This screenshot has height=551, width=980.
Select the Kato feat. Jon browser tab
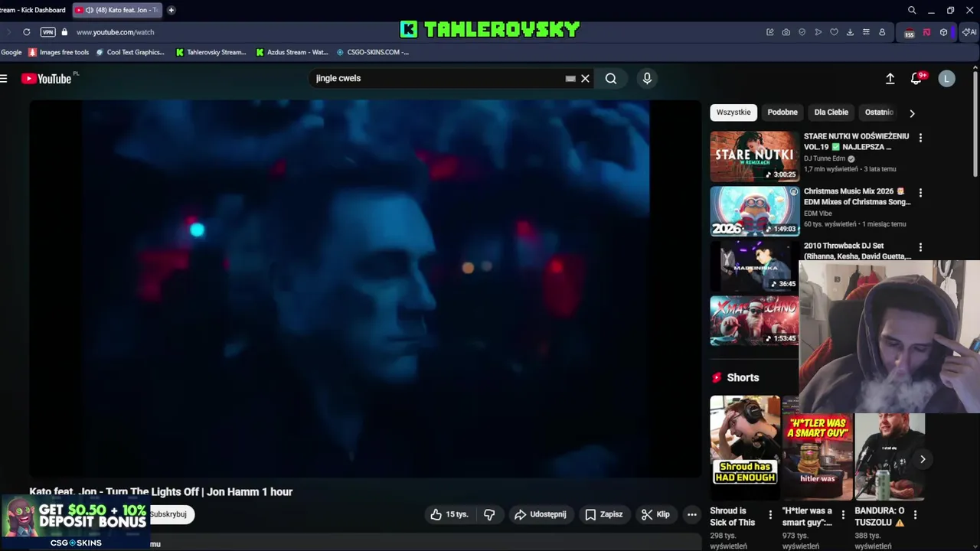click(x=117, y=10)
